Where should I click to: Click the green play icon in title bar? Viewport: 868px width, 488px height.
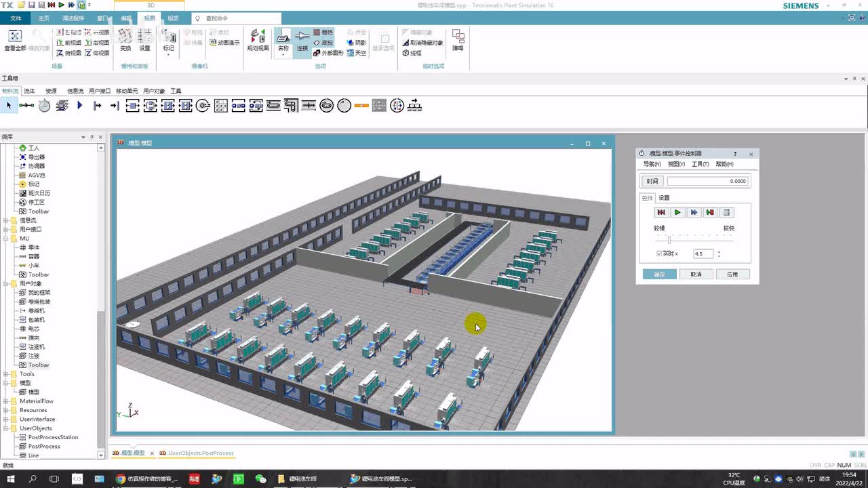pyautogui.click(x=61, y=5)
